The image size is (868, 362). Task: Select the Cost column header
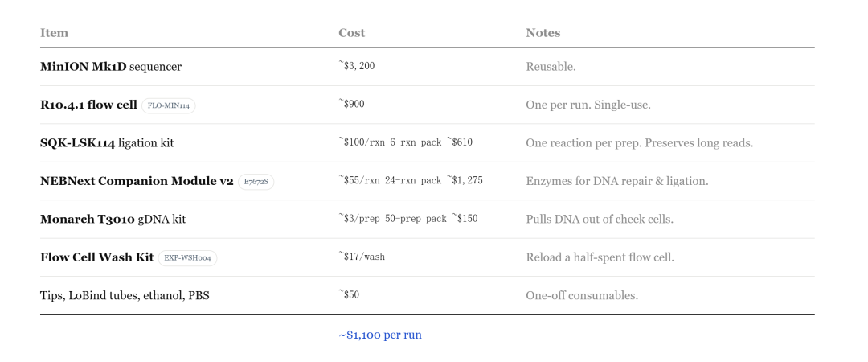[x=351, y=33]
